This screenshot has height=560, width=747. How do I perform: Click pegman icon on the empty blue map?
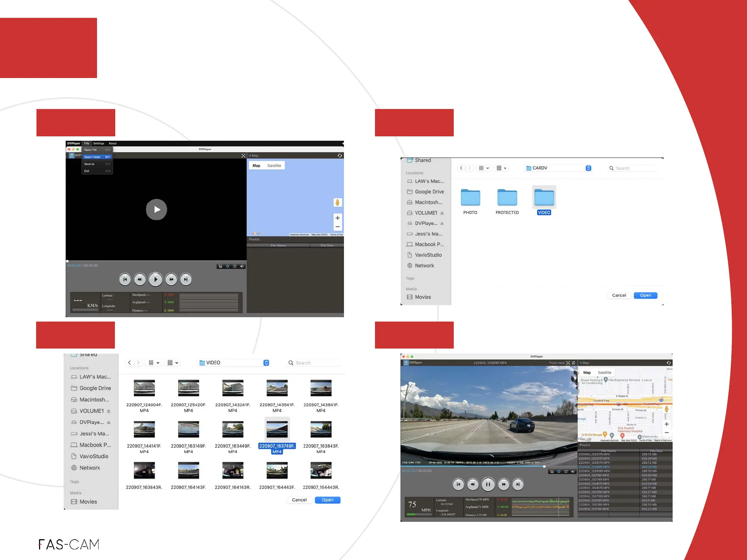tap(337, 202)
